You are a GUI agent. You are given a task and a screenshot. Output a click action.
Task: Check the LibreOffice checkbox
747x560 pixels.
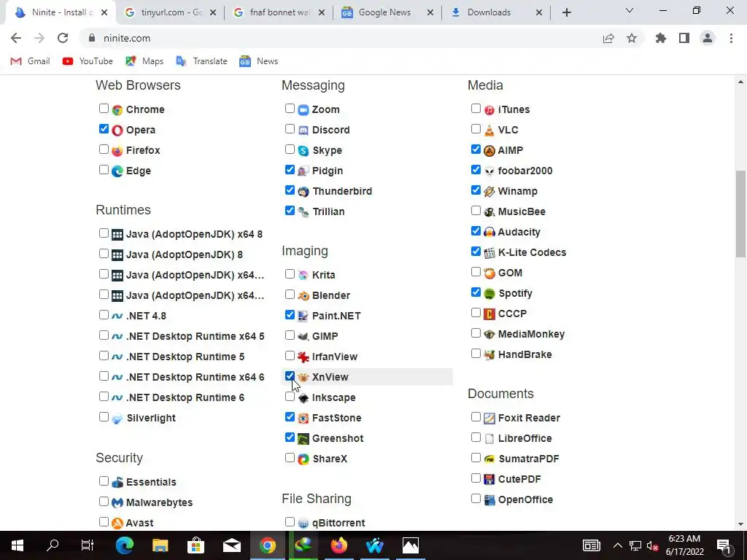(476, 437)
